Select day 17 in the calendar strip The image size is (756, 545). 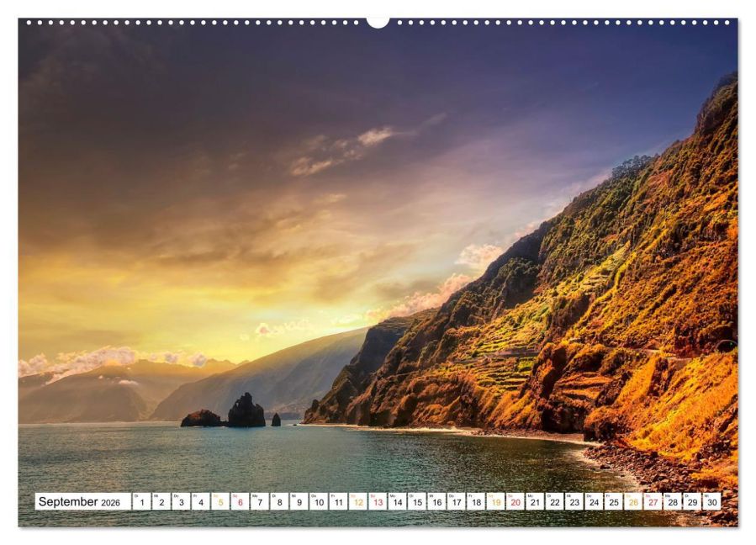coord(457,501)
